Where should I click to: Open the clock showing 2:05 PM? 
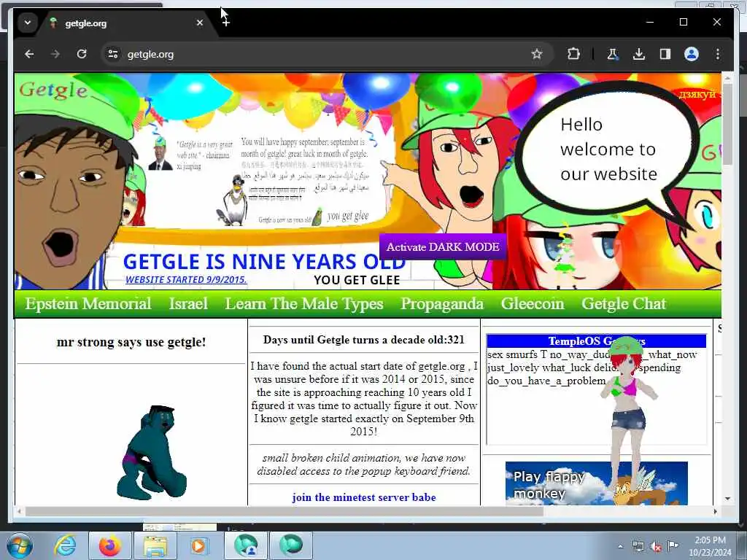pyautogui.click(x=710, y=546)
